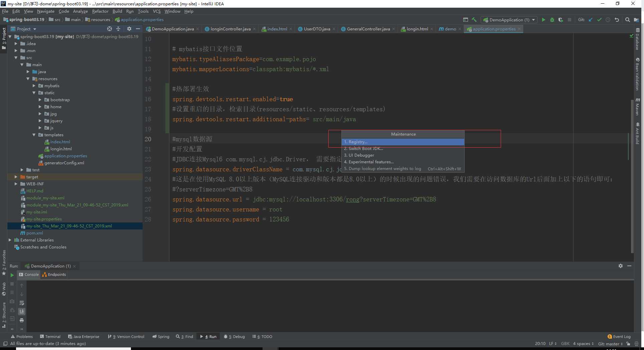Viewport: 644px width, 350px height.
Task: Open Event Log from status bar
Action: point(619,337)
